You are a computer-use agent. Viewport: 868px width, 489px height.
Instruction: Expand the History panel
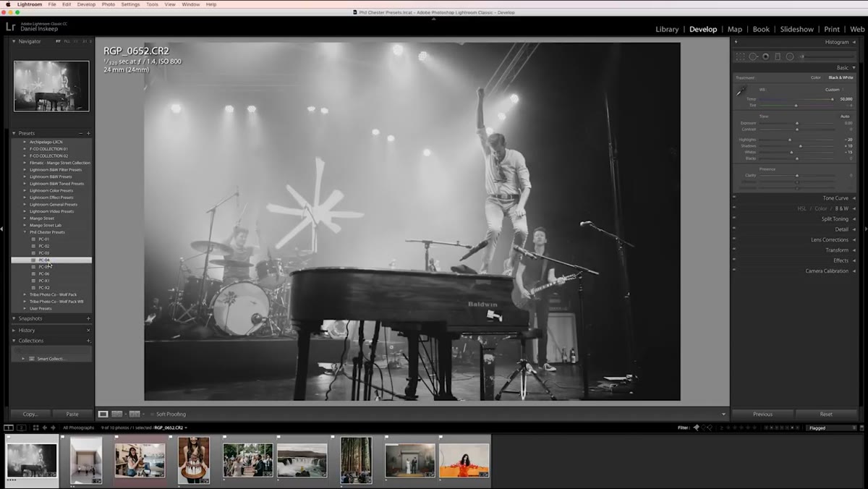click(13, 330)
